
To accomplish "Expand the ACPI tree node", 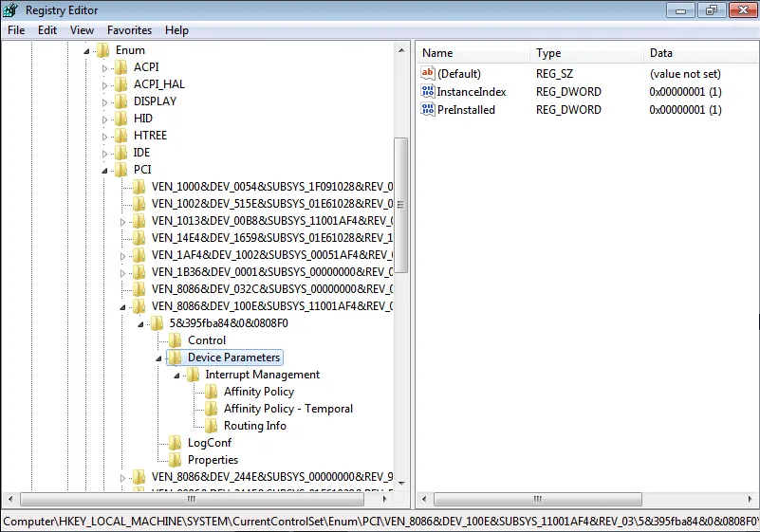I will 104,68.
